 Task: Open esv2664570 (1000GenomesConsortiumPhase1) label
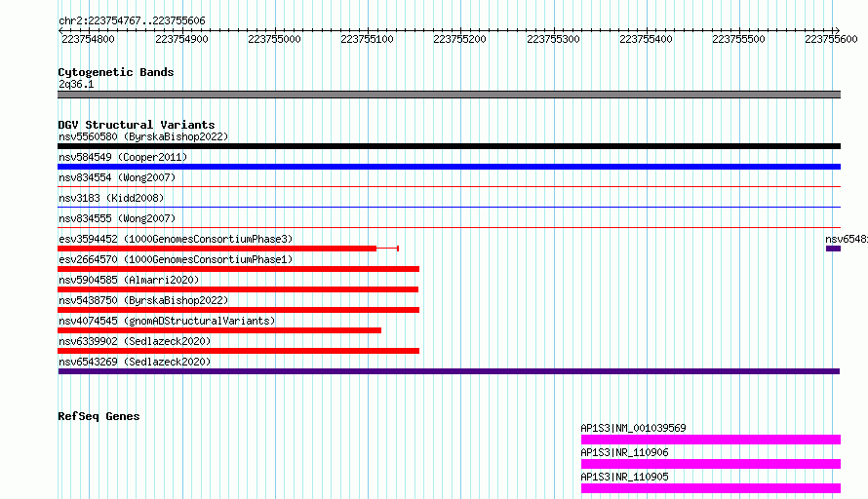click(176, 259)
